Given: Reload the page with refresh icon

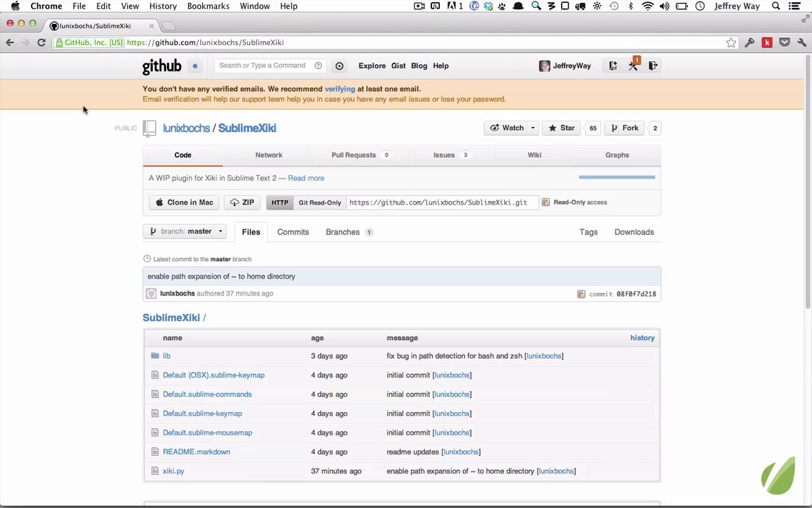Looking at the screenshot, I should click(x=42, y=42).
